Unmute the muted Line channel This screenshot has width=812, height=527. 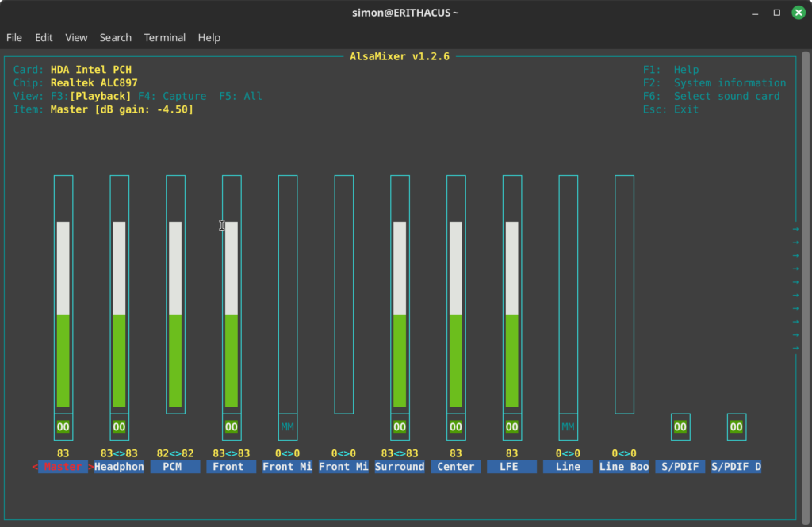coord(568,426)
